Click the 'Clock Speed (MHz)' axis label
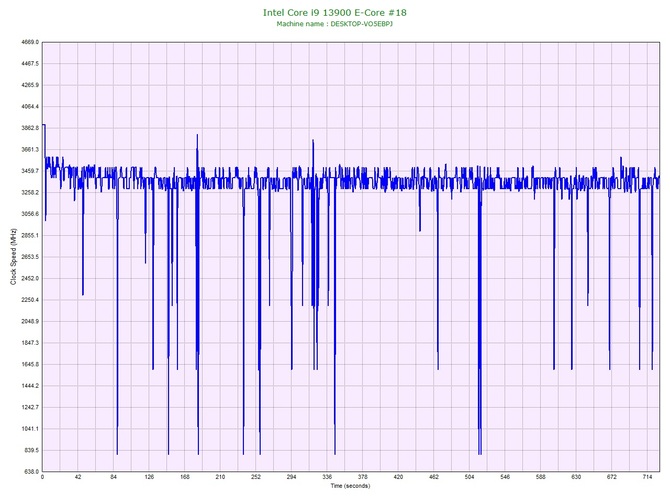This screenshot has height=503, width=670. 14,257
